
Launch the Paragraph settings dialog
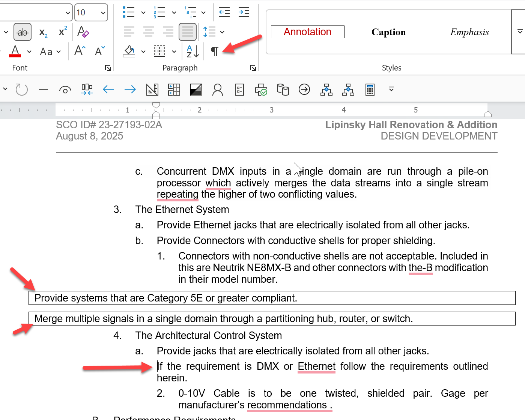coord(253,68)
